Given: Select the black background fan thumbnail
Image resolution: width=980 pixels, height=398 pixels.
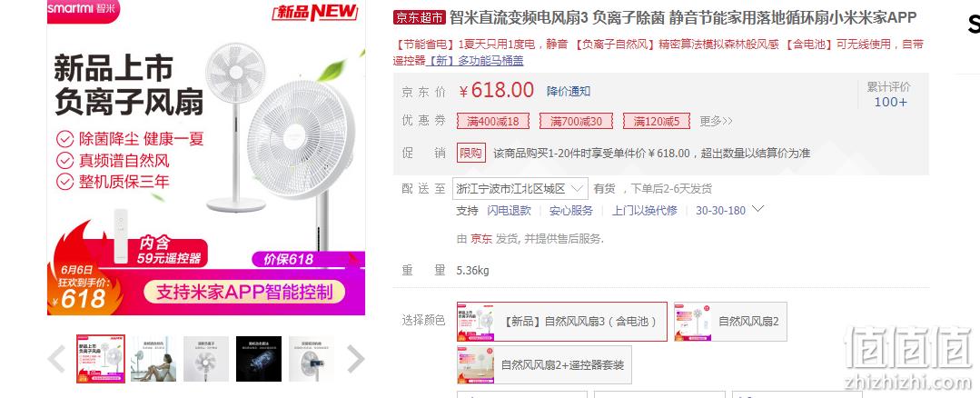Looking at the screenshot, I should point(259,359).
